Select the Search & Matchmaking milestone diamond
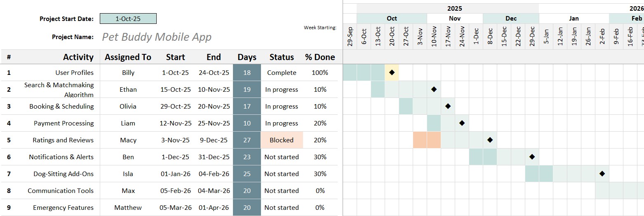644x216 pixels. (x=434, y=89)
